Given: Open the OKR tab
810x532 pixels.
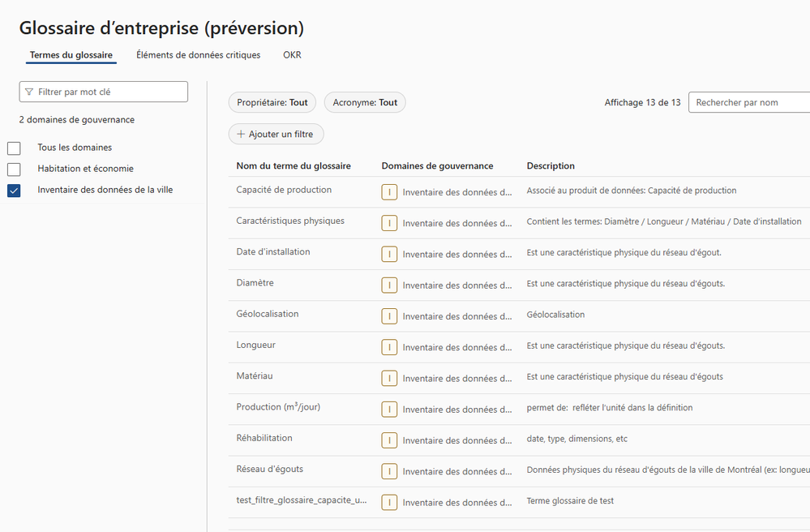Looking at the screenshot, I should (292, 55).
